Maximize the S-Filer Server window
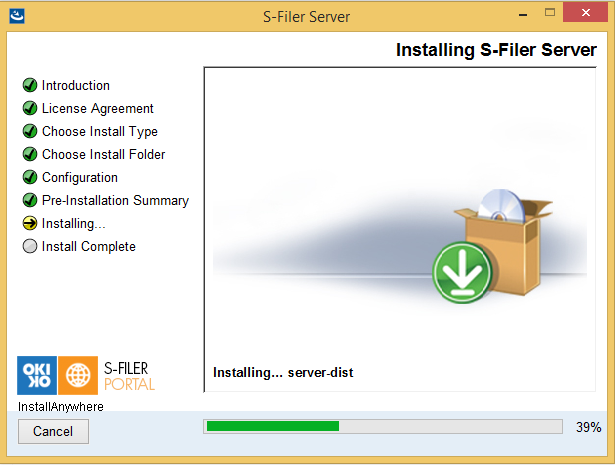615x465 pixels. coord(550,13)
